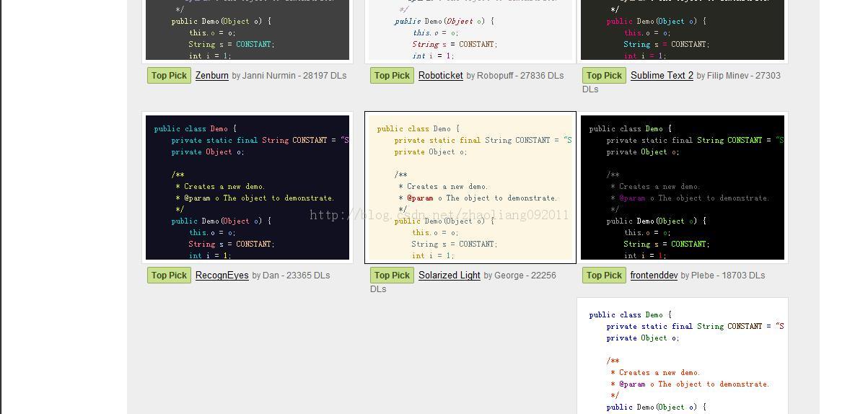Open the Zenburn theme link
Viewport: 868px width, 414px height.
click(212, 76)
